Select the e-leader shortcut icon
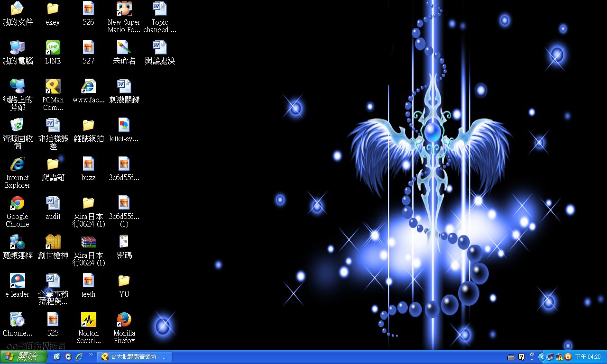Screen dimensions: 607x364 coord(18,281)
